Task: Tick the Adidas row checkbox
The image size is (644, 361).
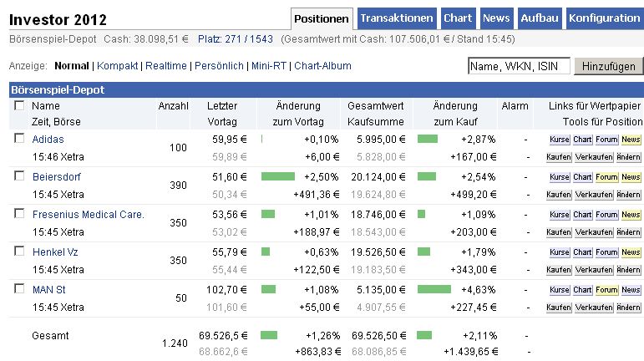Action: 19,139
